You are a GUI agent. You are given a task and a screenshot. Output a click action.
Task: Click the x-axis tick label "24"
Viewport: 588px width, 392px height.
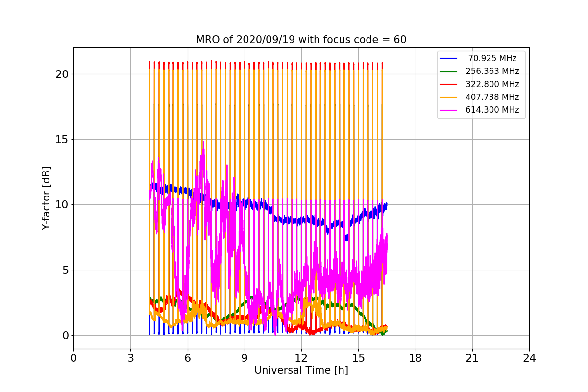[529, 358]
